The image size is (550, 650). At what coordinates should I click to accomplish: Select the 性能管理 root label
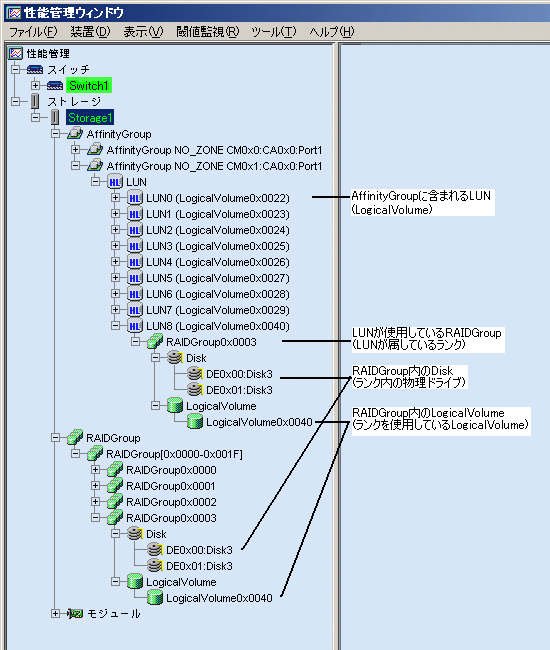(x=48, y=53)
